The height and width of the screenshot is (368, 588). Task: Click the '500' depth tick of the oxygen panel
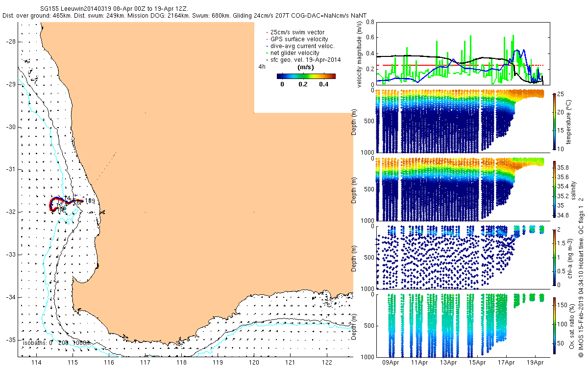tap(369, 325)
